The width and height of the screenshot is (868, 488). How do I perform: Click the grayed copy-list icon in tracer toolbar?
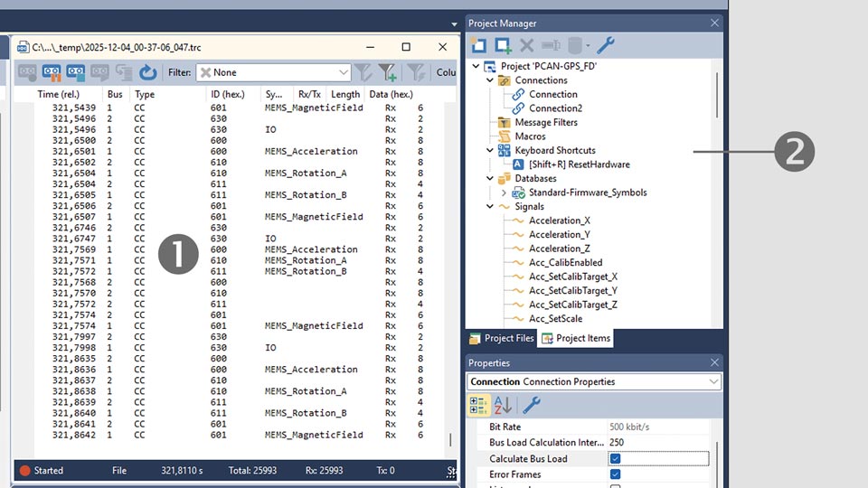pyautogui.click(x=124, y=72)
